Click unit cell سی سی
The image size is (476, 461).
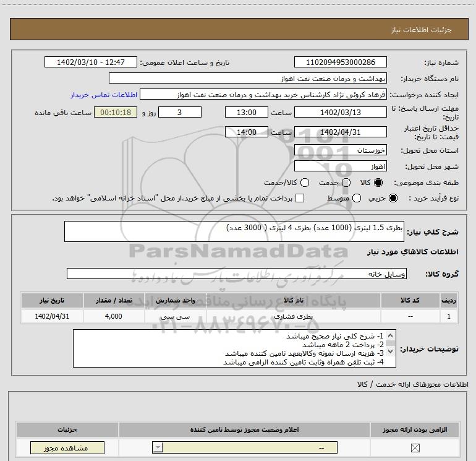tap(175, 316)
